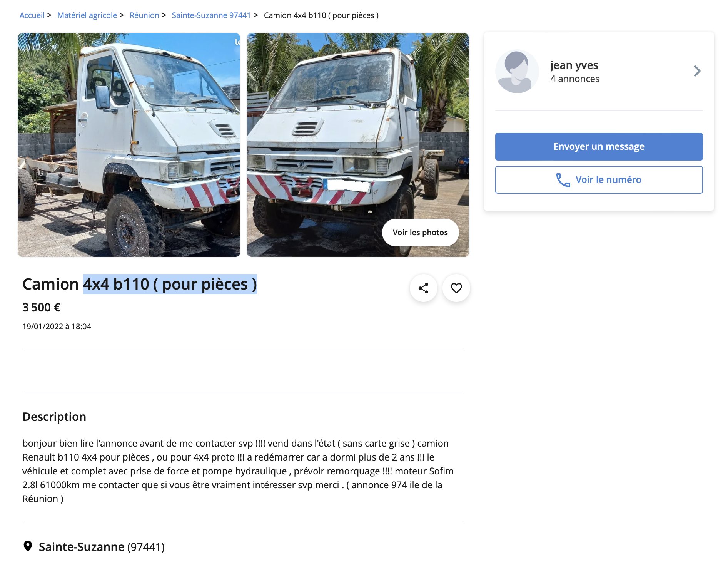Click the seller avatar icon
Image resolution: width=728 pixels, height=566 pixels.
coord(517,71)
